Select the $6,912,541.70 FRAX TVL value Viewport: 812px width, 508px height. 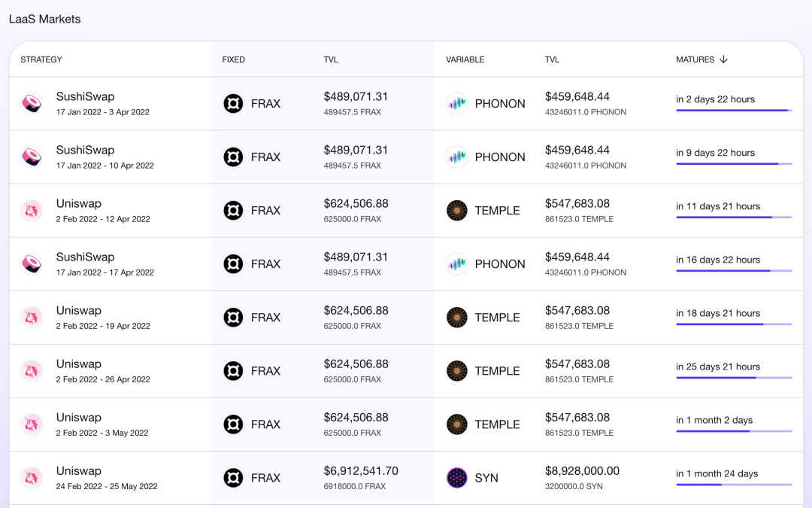click(x=361, y=470)
